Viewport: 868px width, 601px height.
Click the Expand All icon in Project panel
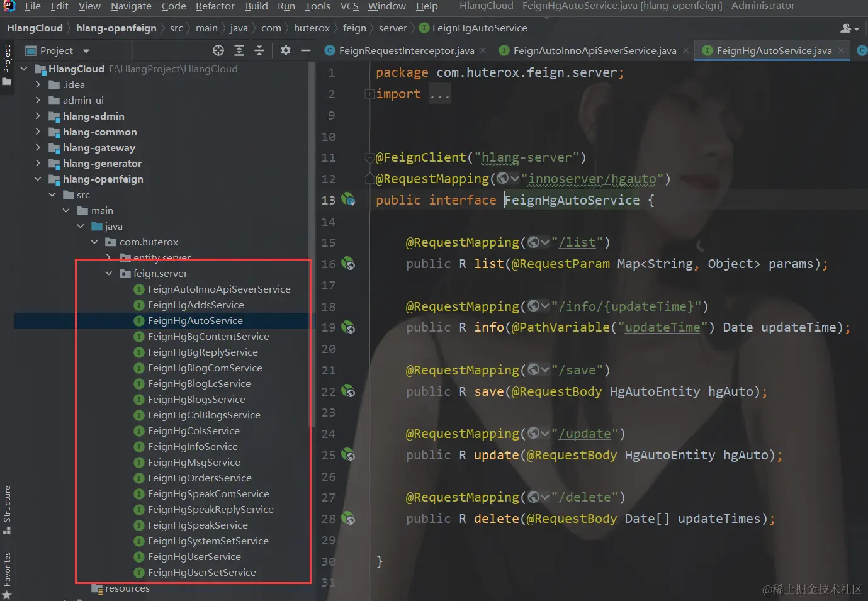point(239,50)
